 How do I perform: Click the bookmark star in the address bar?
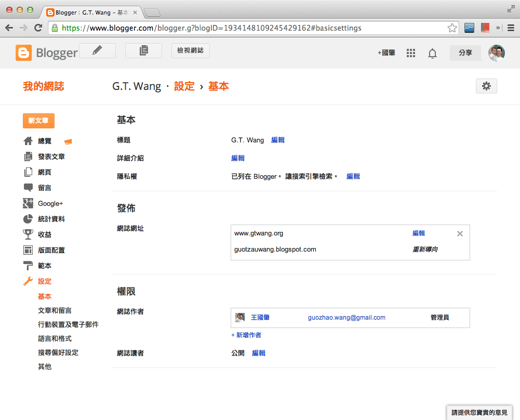(x=452, y=28)
